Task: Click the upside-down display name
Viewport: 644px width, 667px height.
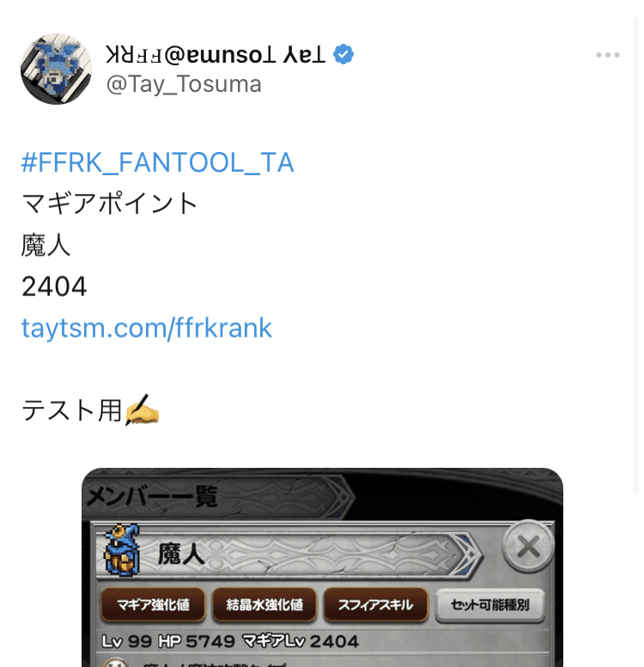Action: click(x=216, y=54)
